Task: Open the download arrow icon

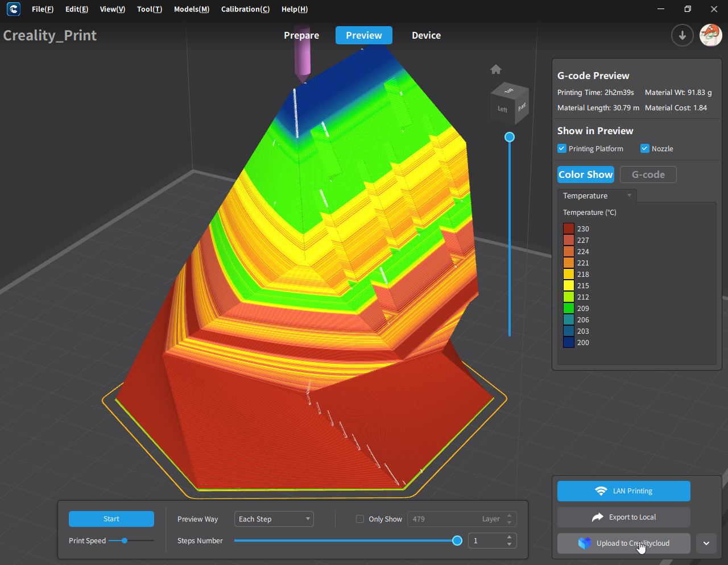Action: coord(682,35)
